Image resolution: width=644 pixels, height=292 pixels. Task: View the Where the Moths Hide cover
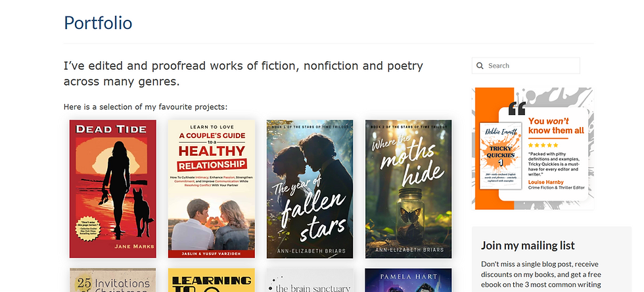coord(408,189)
